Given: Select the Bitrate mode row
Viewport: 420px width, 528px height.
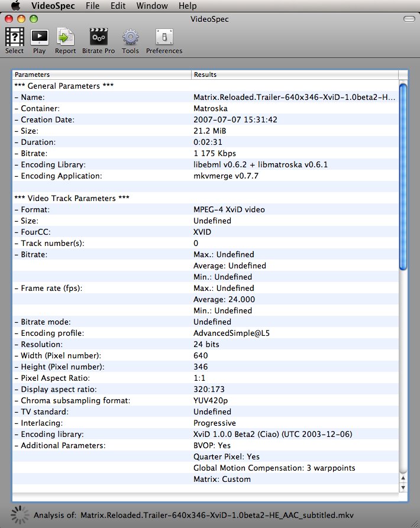Looking at the screenshot, I should pyautogui.click(x=205, y=322).
